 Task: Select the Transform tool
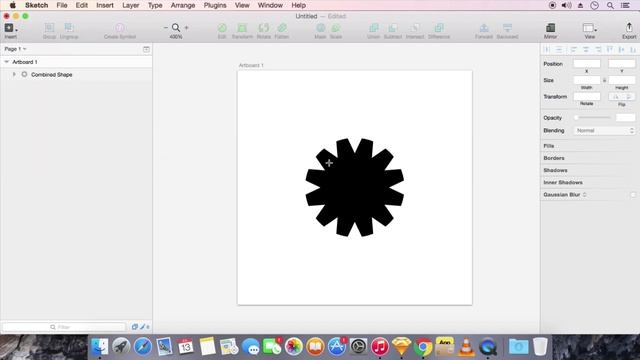[x=242, y=28]
